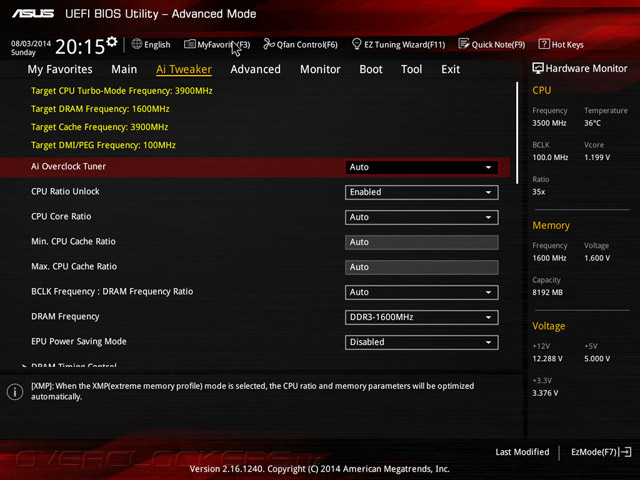Expand the CPU Core Ratio dropdown
The height and width of the screenshot is (480, 640).
(422, 217)
